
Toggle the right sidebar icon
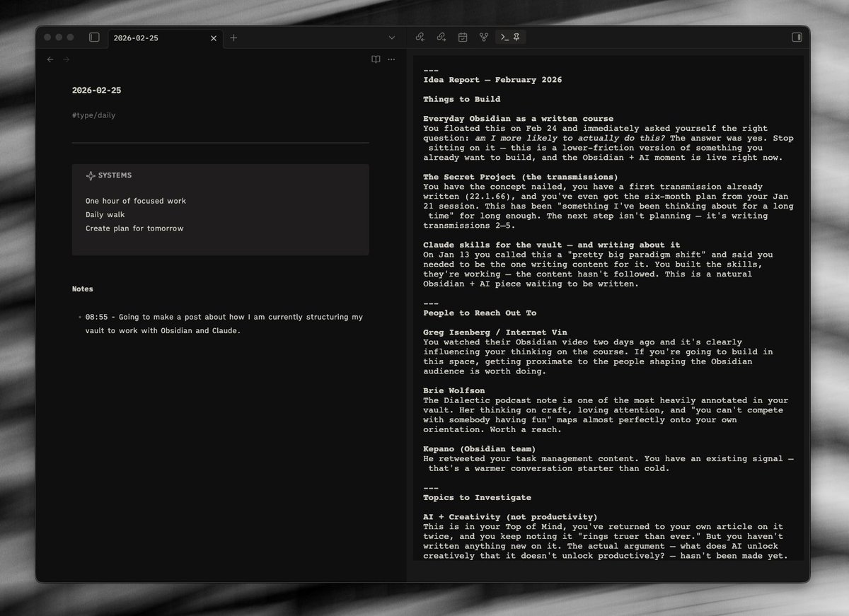[797, 37]
